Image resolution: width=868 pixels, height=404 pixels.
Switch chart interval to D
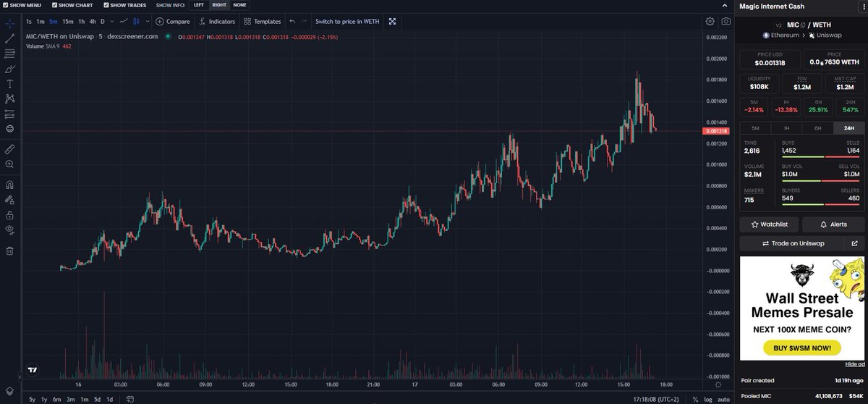pos(103,22)
